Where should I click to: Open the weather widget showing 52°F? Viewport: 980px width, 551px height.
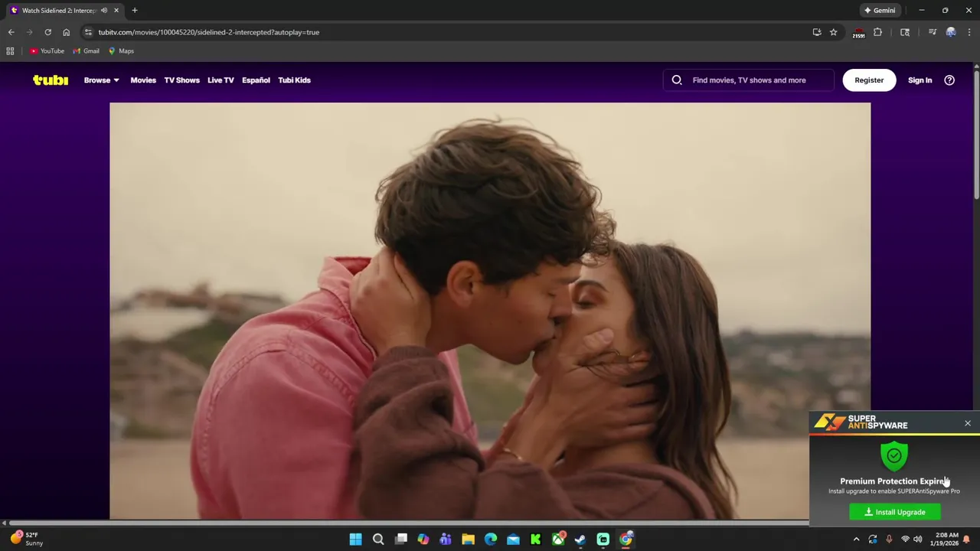(26, 539)
